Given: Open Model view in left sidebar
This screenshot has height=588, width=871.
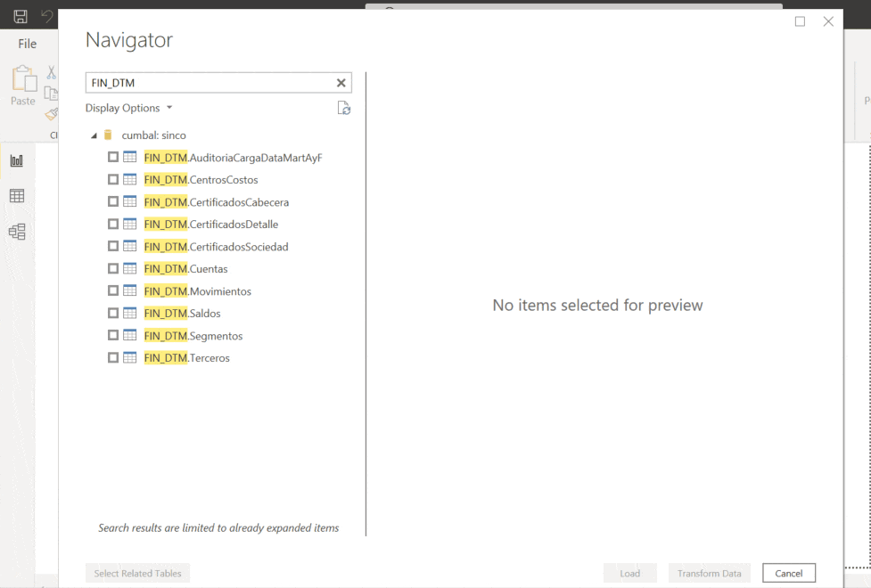Looking at the screenshot, I should pos(17,232).
